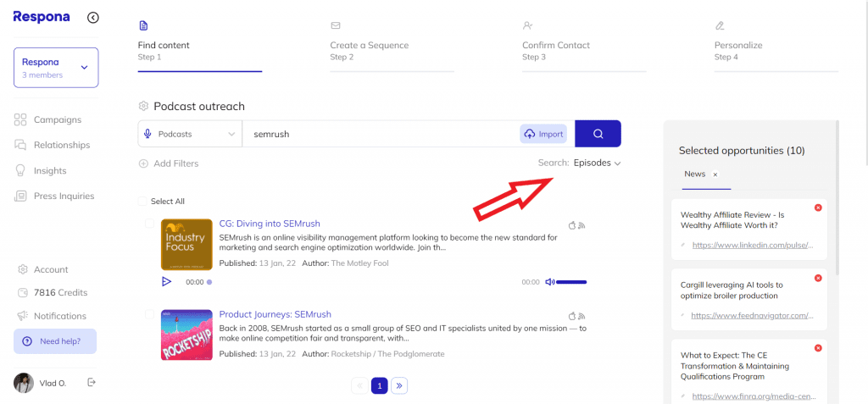The image size is (868, 404).
Task: Click RSS feed icon for CG: Diving into SEMrush
Action: coord(581,226)
